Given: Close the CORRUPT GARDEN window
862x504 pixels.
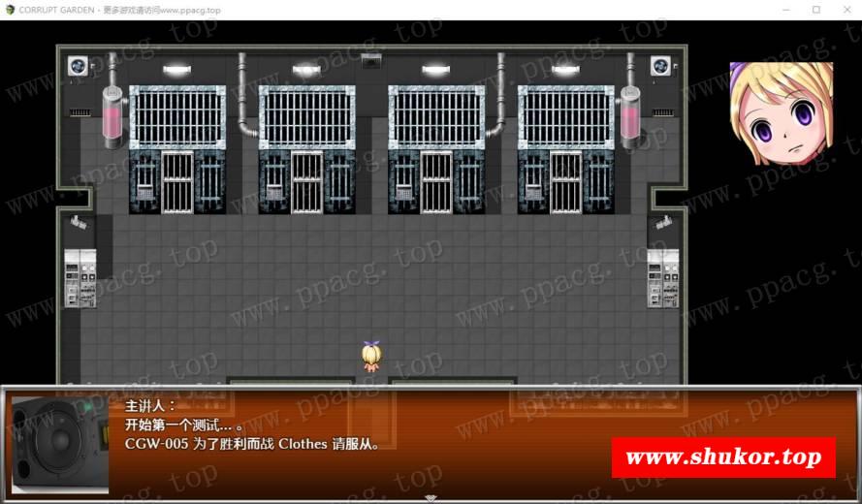Looking at the screenshot, I should 847,10.
